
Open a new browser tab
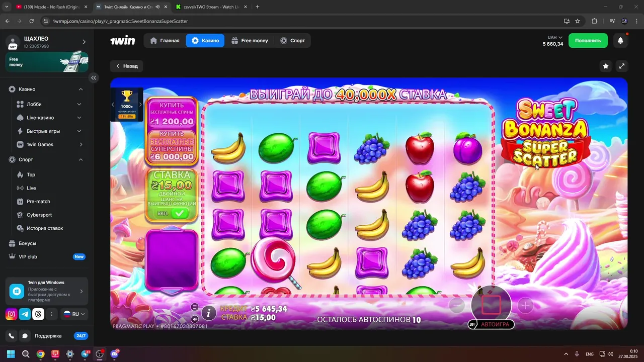[x=258, y=7]
